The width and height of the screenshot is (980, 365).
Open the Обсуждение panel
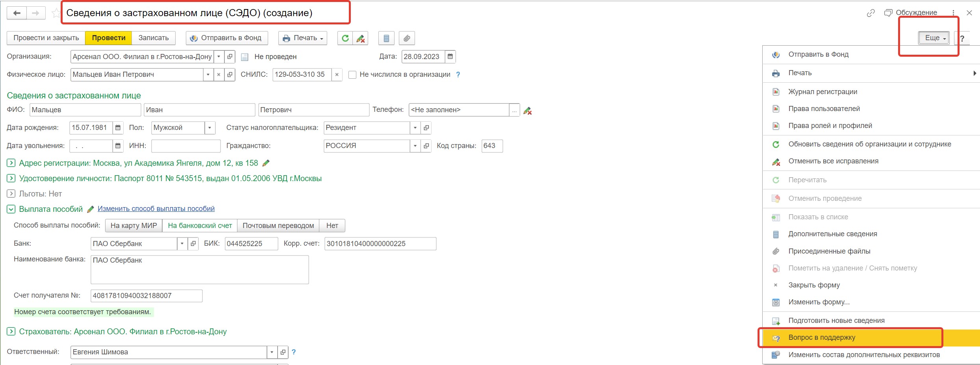pyautogui.click(x=910, y=13)
